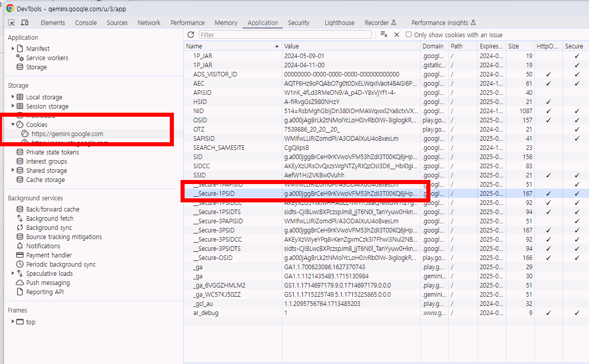The height and width of the screenshot is (364, 589).
Task: Open the Lighthouse tab
Action: click(x=340, y=22)
